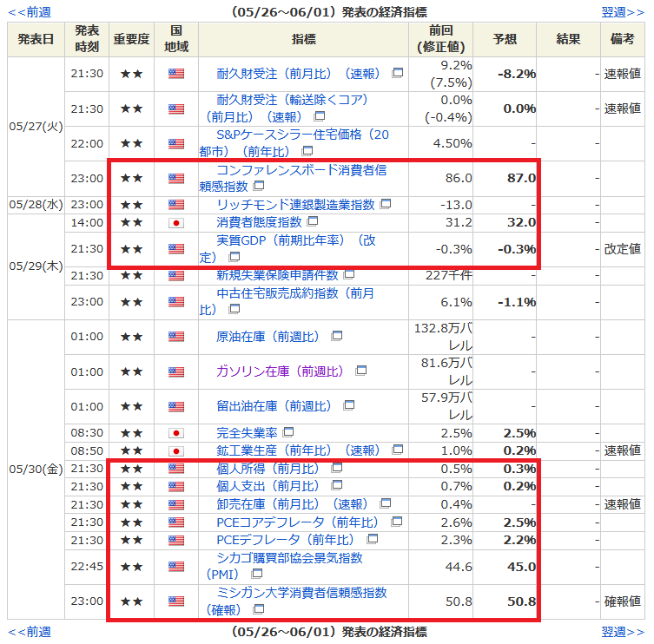Click the 前週 link below the table
Screen dimensions: 654x644
[29, 632]
